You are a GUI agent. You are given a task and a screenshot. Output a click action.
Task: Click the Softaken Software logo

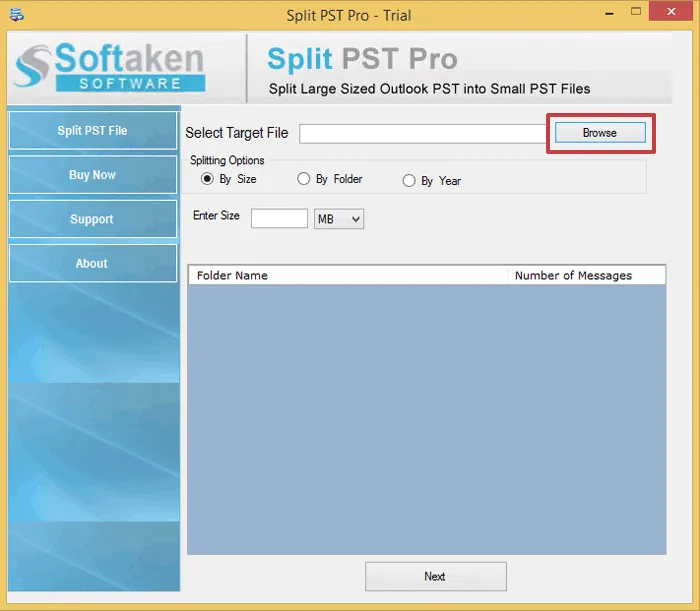point(110,67)
